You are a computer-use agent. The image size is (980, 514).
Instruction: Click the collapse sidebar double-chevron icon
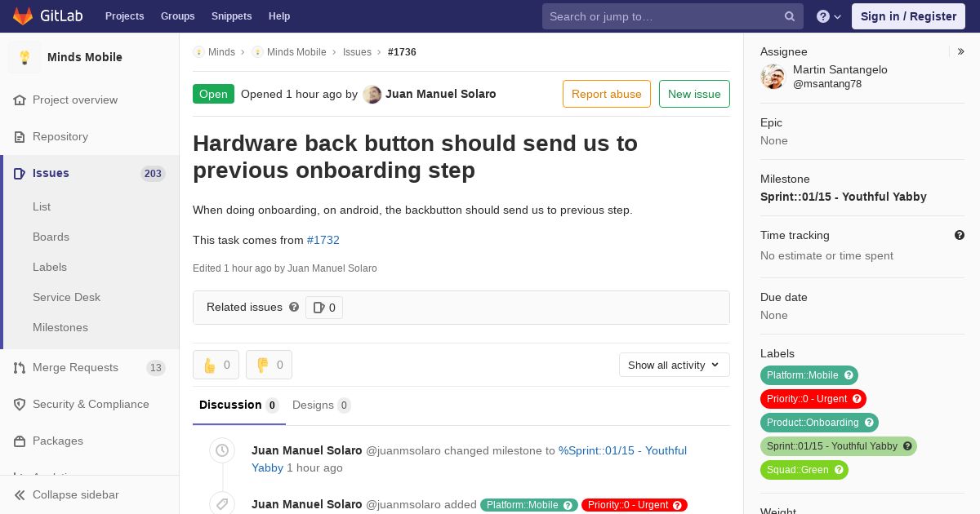[x=20, y=494]
